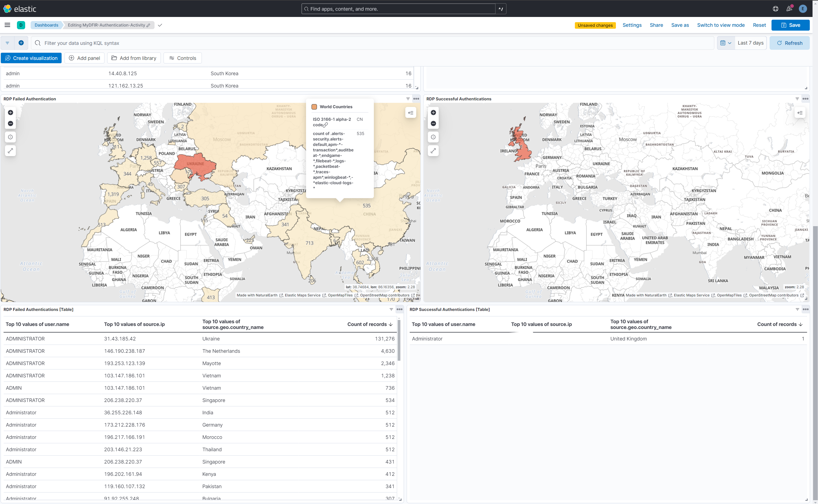
Task: Expand the RDP Failed Authentication map fullscreen
Action: 10,151
